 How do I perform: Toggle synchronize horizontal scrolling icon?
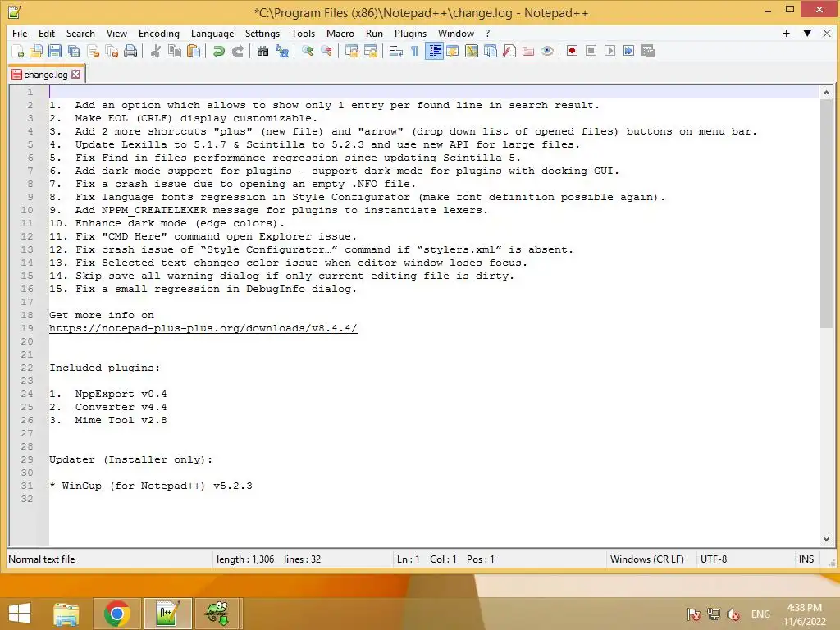(x=371, y=51)
